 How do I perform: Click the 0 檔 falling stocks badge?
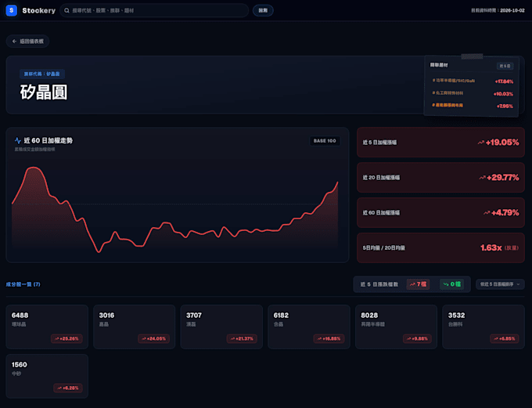451,284
